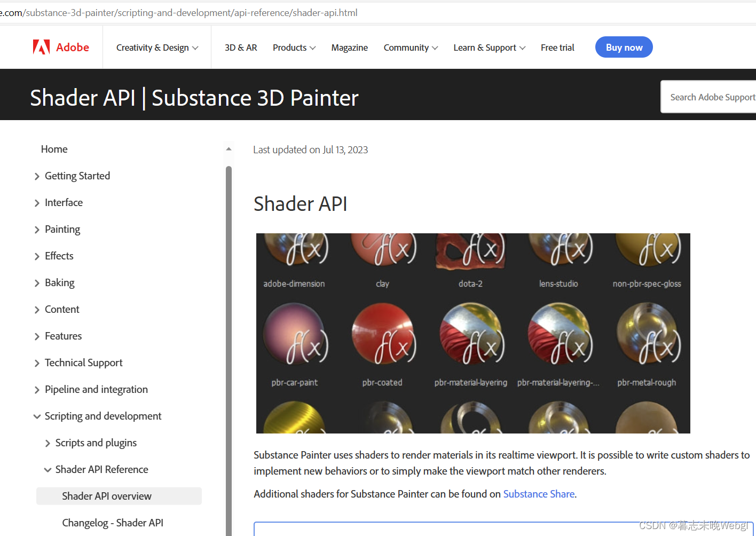Expand the Products dropdown menu

pos(294,48)
